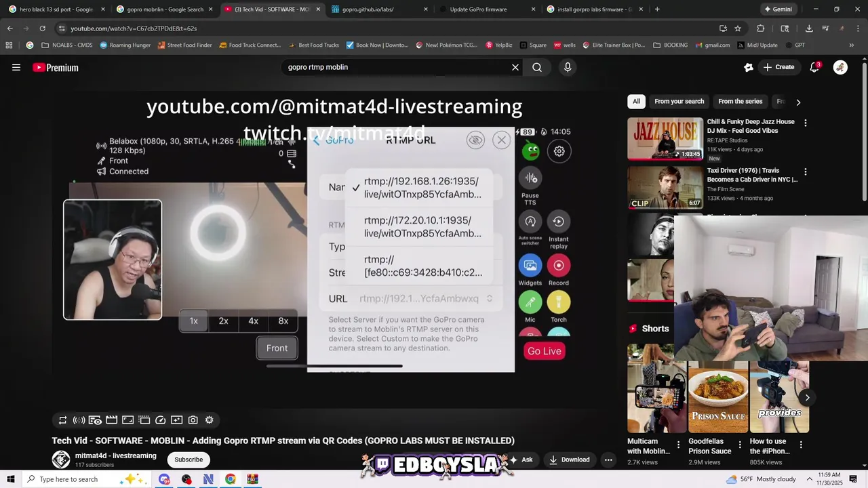Bookmark this page with the star
Image resolution: width=868 pixels, height=488 pixels.
738,28
